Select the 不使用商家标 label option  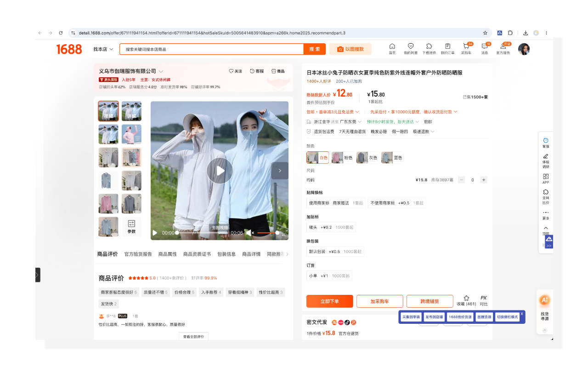click(397, 203)
